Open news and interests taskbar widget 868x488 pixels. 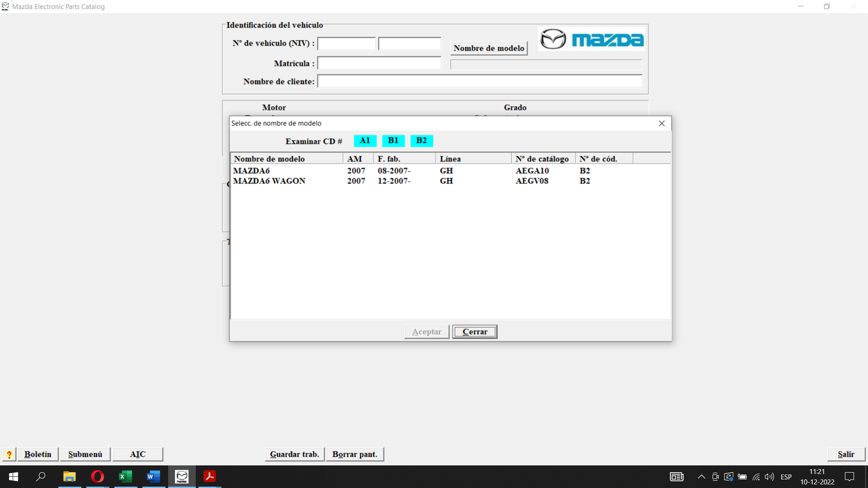click(x=676, y=477)
